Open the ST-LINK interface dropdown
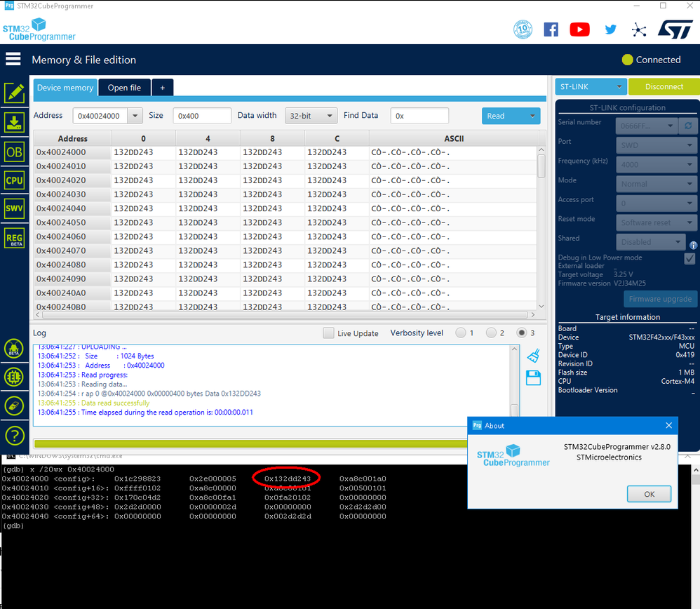The width and height of the screenshot is (700, 609). [591, 86]
